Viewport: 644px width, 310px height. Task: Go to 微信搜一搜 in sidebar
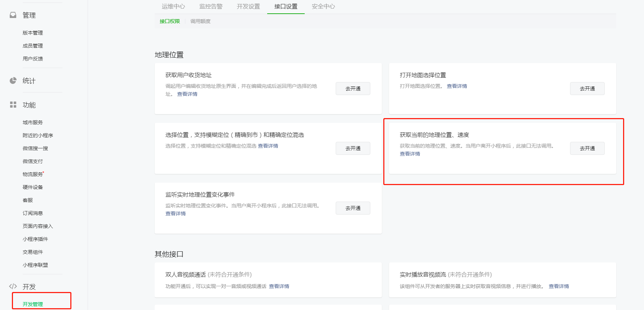coord(35,148)
